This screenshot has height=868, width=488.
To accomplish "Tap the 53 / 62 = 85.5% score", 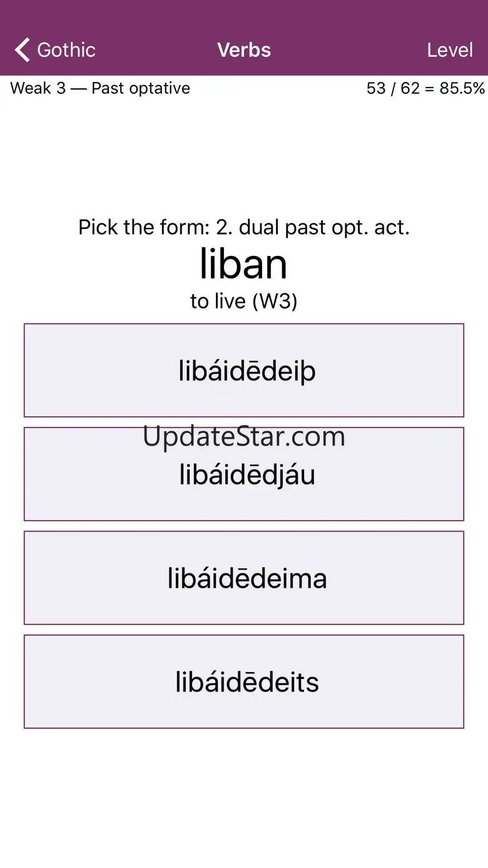I will [425, 88].
